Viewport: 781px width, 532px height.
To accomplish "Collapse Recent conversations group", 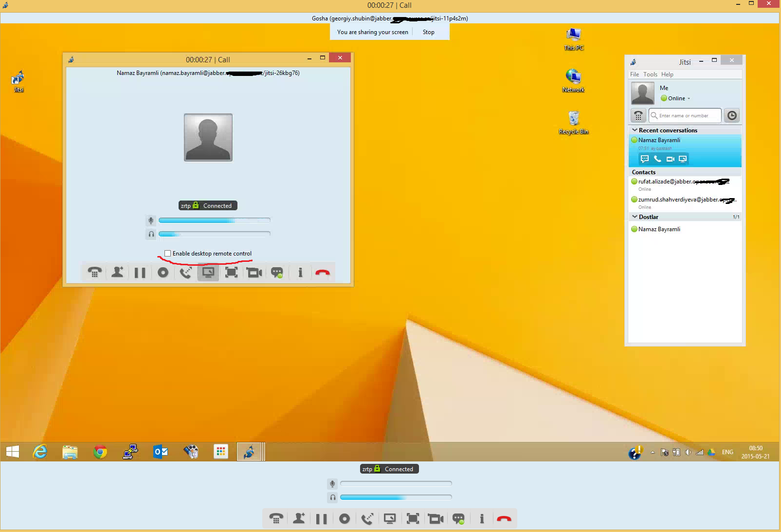I will (x=635, y=130).
